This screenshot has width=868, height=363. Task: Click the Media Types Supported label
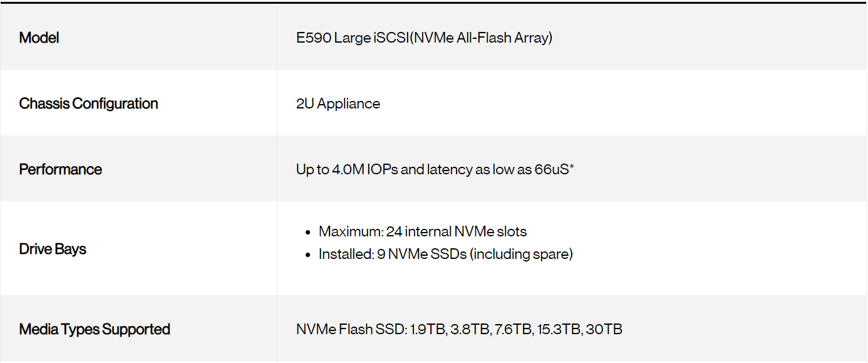(95, 329)
